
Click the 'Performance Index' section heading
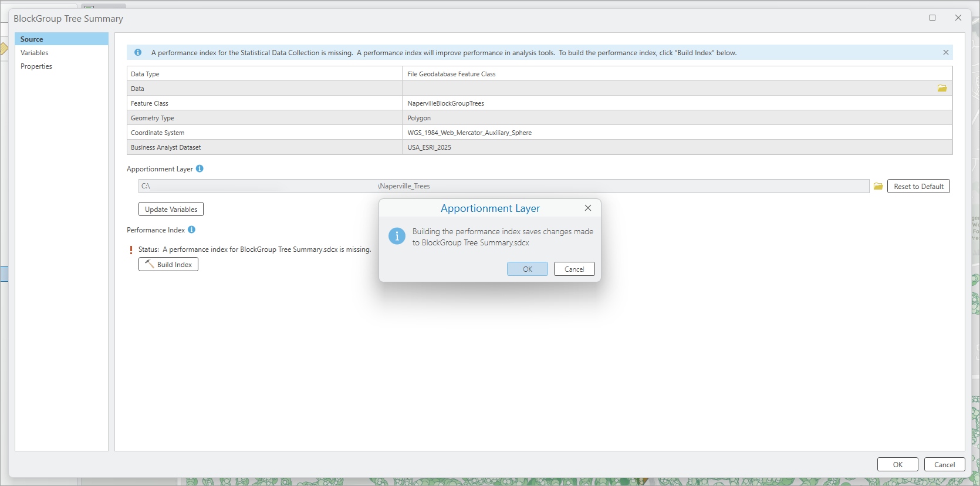[156, 230]
